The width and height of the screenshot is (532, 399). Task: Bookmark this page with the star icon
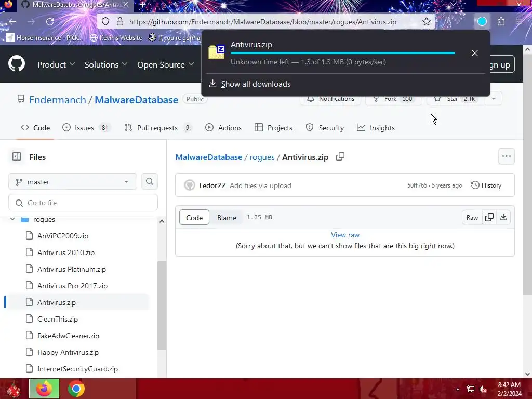[427, 22]
